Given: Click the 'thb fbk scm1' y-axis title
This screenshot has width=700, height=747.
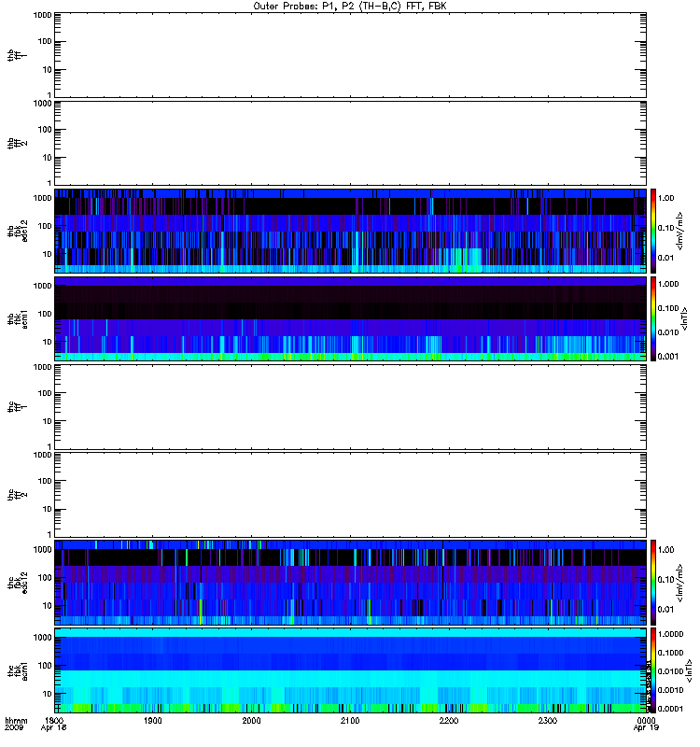Looking at the screenshot, I should (17, 318).
